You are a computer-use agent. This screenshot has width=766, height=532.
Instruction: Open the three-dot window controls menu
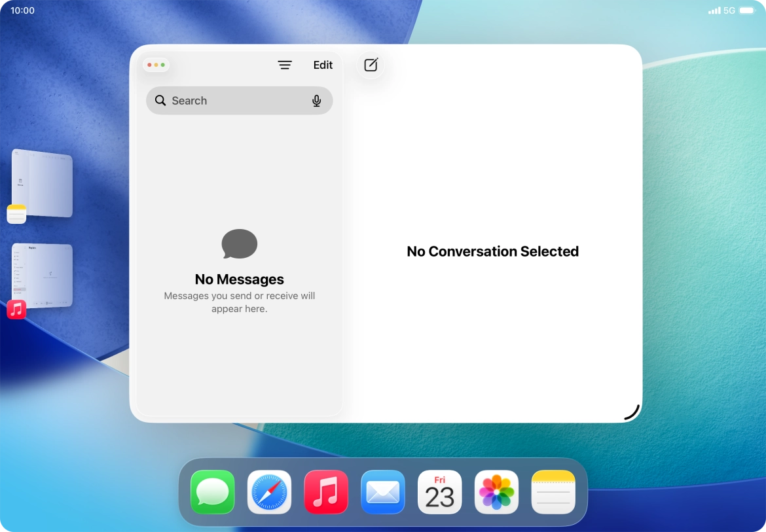pyautogui.click(x=156, y=64)
